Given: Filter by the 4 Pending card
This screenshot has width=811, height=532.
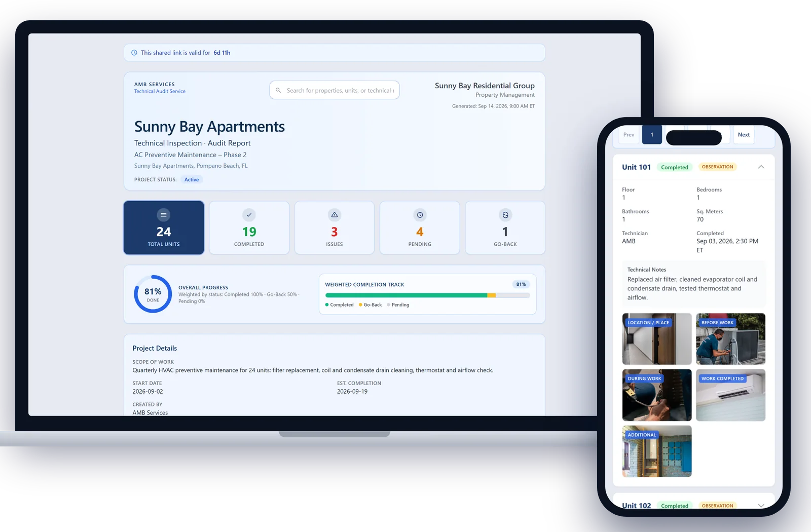Looking at the screenshot, I should pyautogui.click(x=420, y=227).
